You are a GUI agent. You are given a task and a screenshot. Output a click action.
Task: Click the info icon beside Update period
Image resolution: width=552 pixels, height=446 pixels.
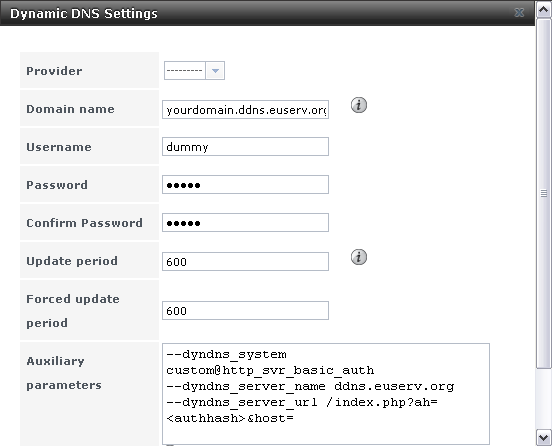point(359,257)
